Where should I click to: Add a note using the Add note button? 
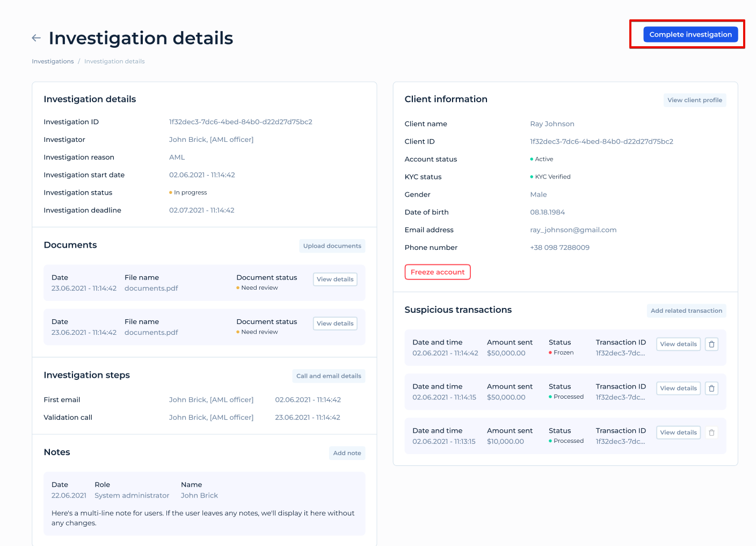point(347,453)
